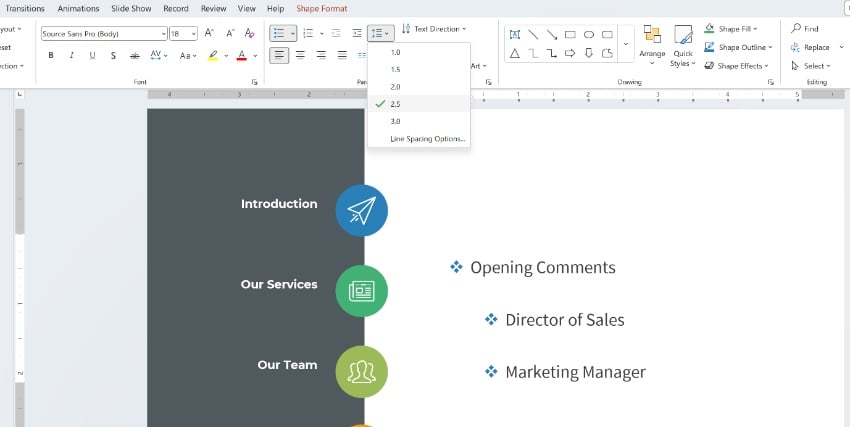
Task: Choose Line Spacing Options from menu
Action: 427,138
